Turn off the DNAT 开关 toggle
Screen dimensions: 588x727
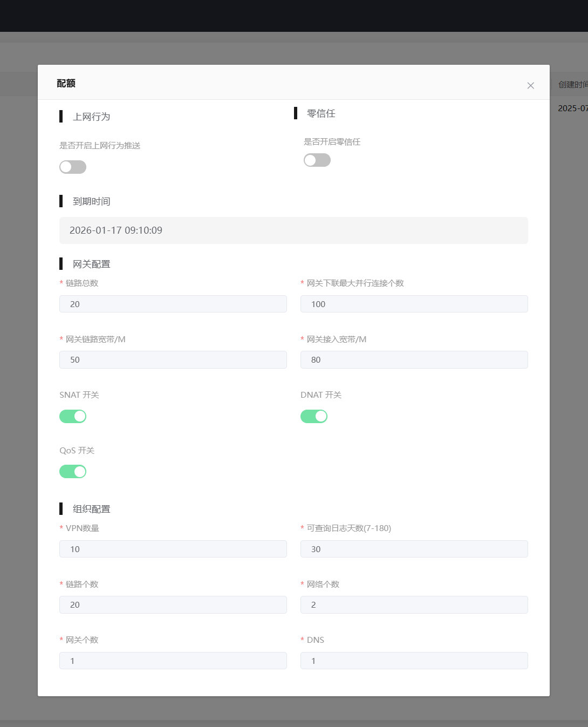[x=314, y=416]
